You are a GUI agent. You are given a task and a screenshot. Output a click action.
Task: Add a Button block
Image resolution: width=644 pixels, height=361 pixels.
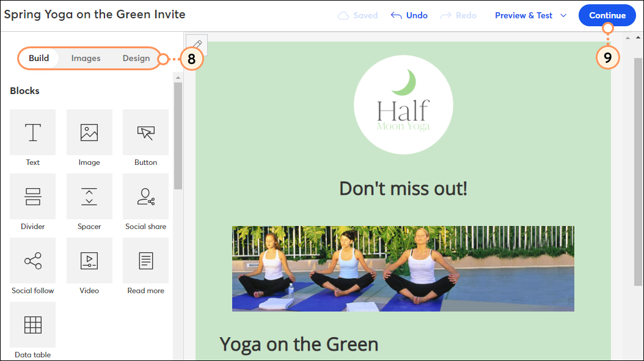[145, 132]
